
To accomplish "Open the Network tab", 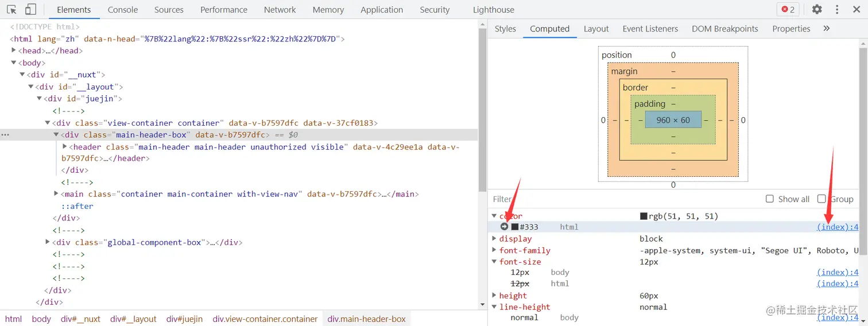I will [280, 10].
